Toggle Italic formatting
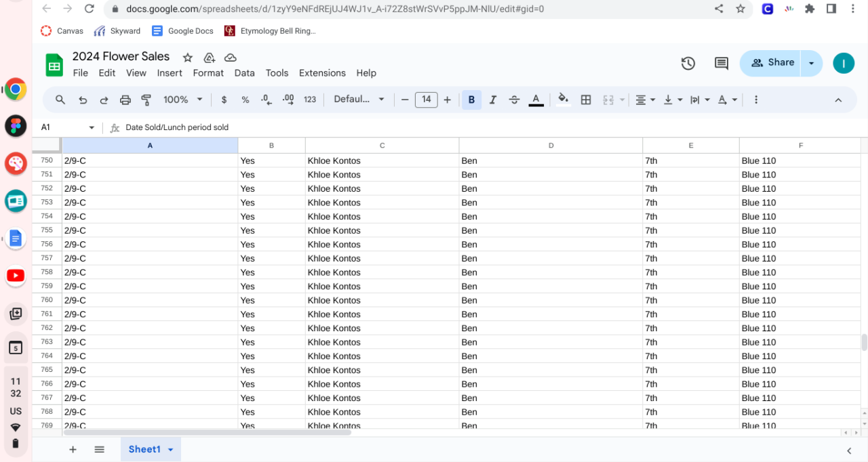868x462 pixels. pyautogui.click(x=493, y=100)
